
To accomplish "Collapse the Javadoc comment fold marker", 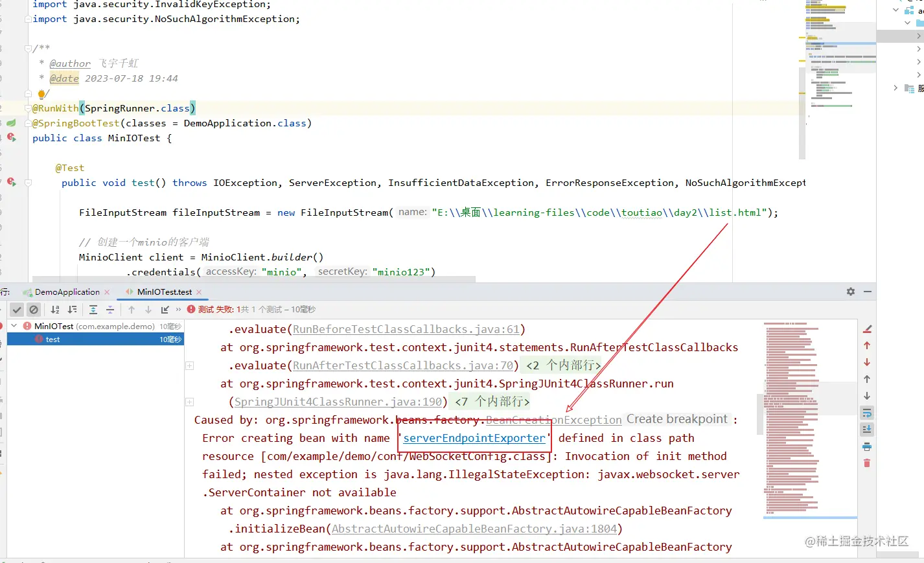I will click(x=28, y=49).
